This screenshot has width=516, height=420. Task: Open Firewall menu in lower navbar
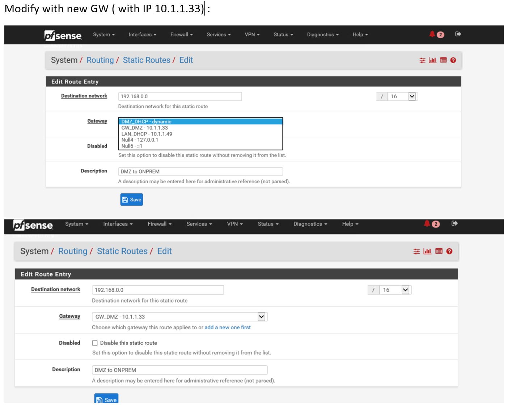(x=160, y=224)
